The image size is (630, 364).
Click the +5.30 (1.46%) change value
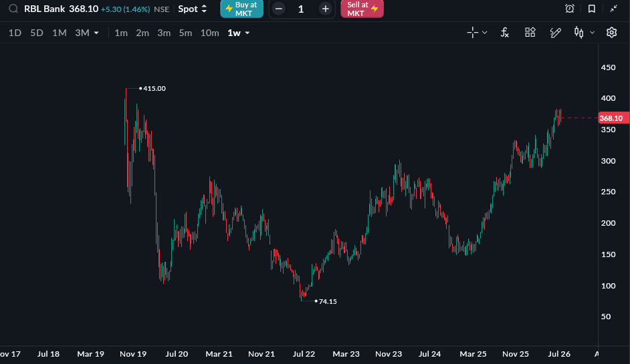click(125, 9)
